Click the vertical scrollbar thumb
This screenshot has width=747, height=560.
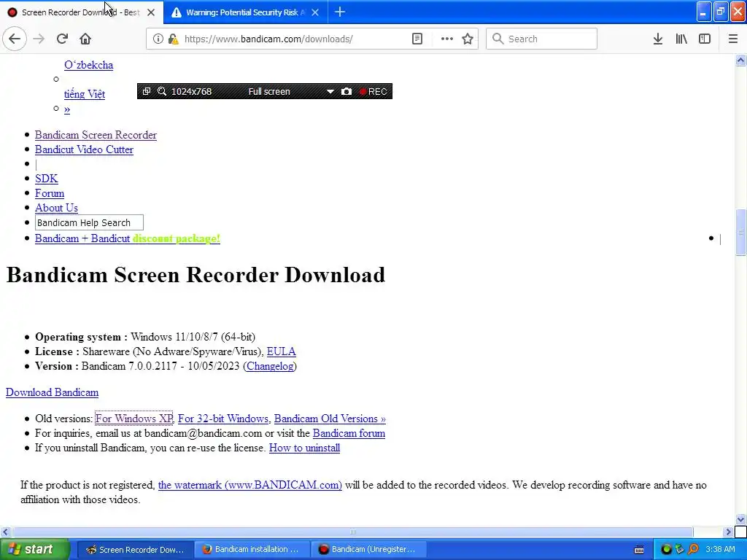click(x=740, y=233)
